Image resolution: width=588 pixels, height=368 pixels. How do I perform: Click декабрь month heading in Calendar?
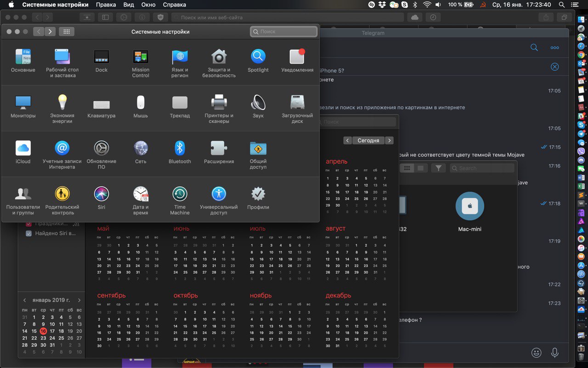click(338, 295)
